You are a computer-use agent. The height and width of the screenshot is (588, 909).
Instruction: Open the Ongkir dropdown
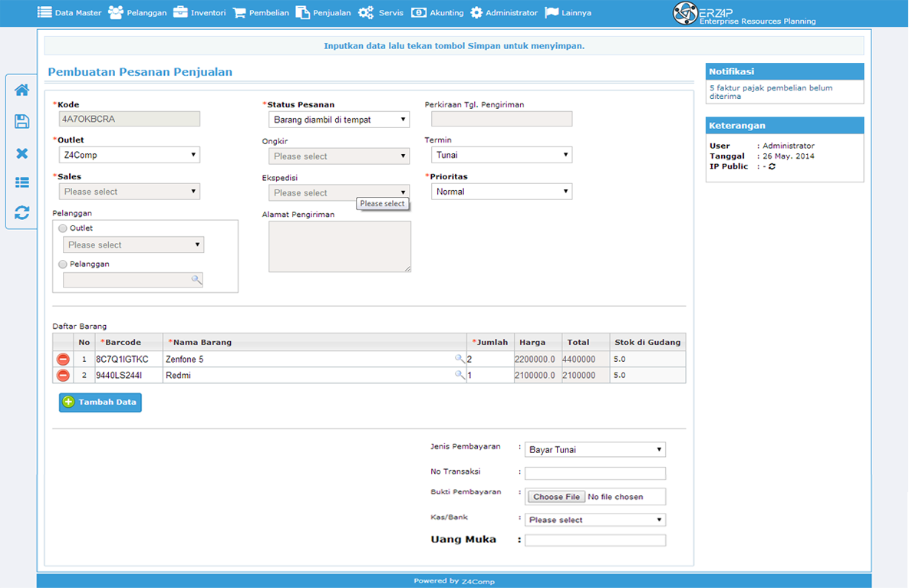[x=339, y=156]
